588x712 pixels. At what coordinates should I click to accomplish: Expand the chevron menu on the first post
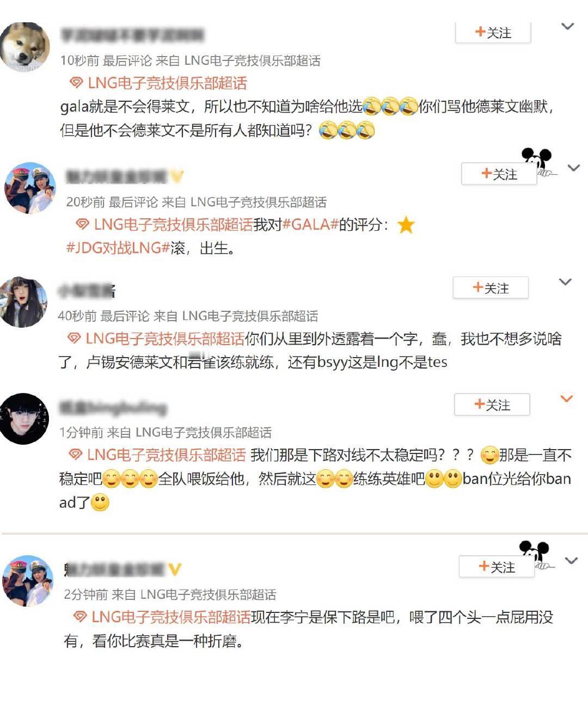tap(568, 27)
